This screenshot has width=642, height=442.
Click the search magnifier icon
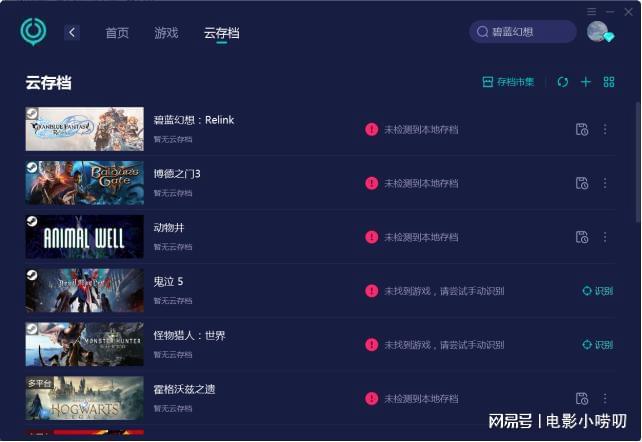(482, 32)
